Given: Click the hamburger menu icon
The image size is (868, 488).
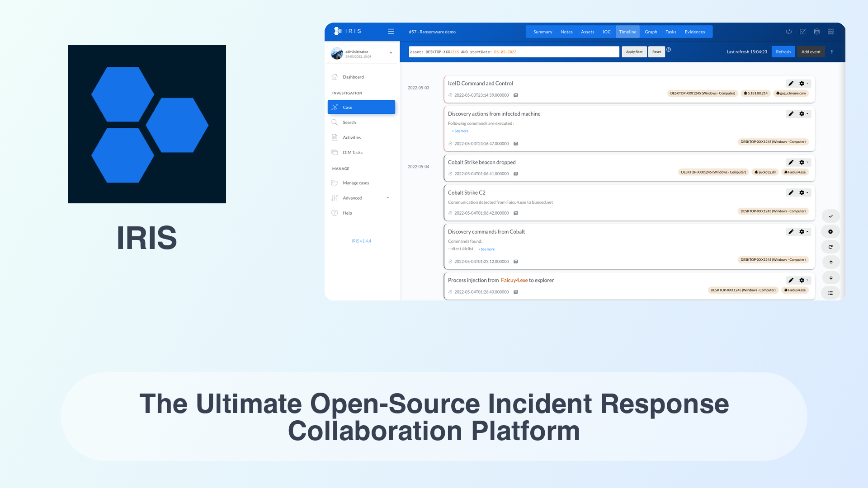Looking at the screenshot, I should coord(391,31).
